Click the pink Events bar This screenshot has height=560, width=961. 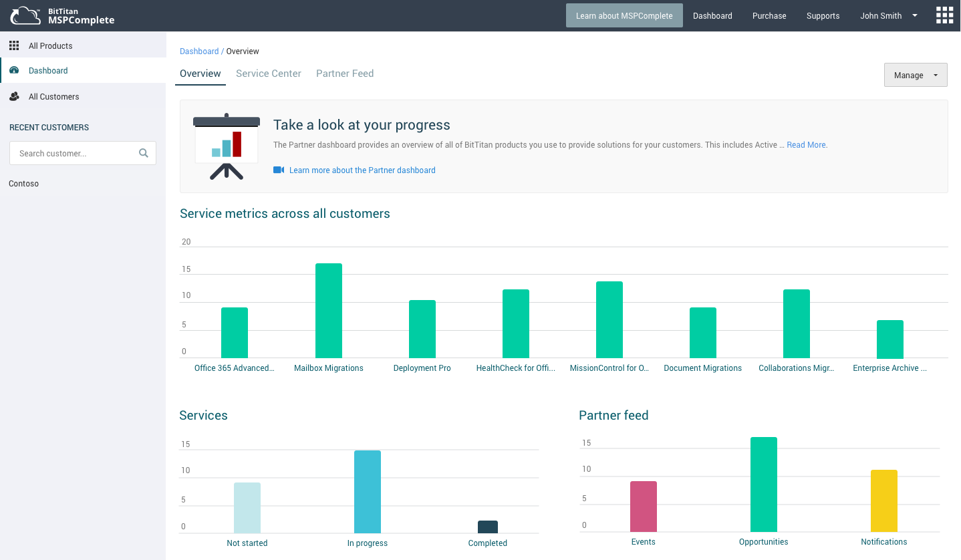[644, 507]
